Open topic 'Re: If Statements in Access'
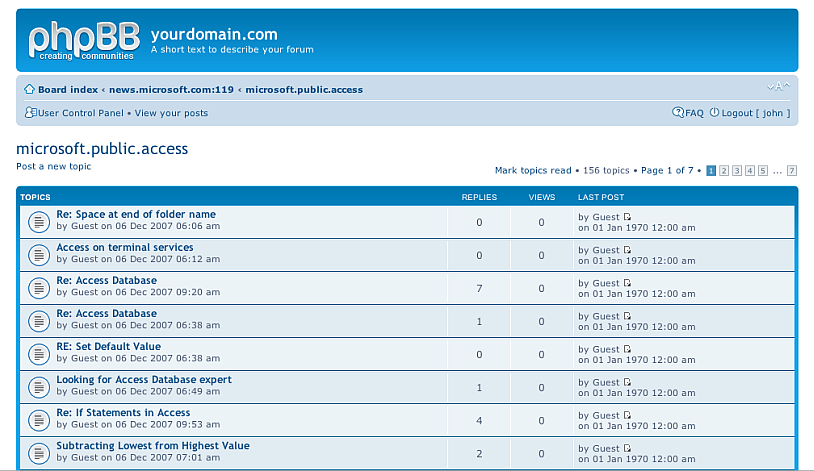The image size is (814, 471). click(123, 413)
